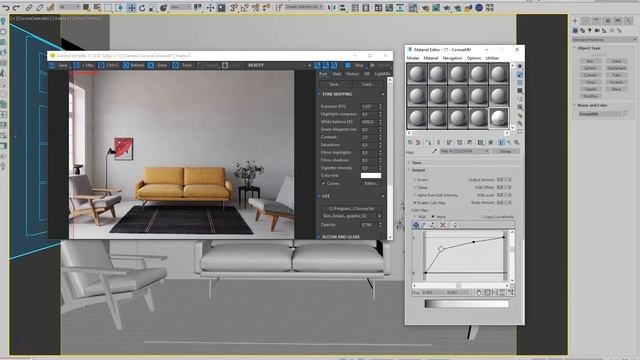
Task: Click the Redo arrow in the main toolbar
Action: pos(16,8)
